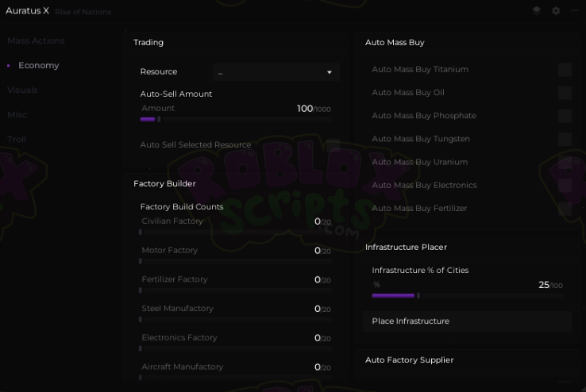Go to the Misc tab
Image resolution: width=586 pixels, height=392 pixels.
[x=17, y=114]
